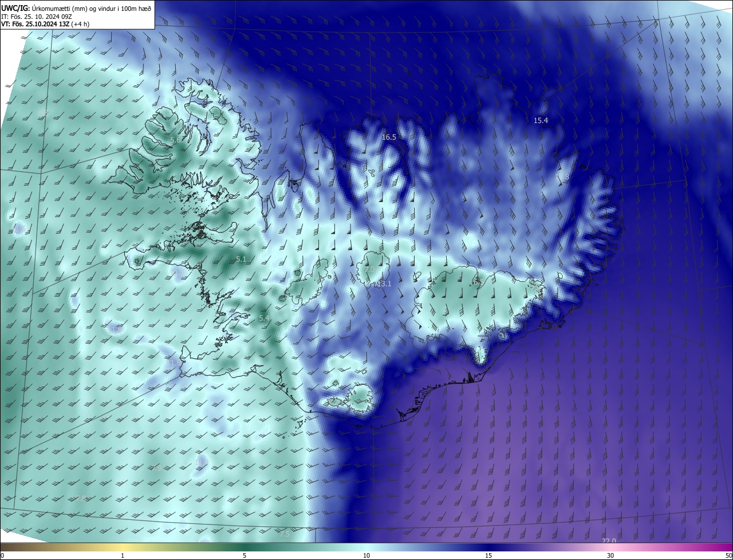Click the colour scale tick label 0
This screenshot has height=560, width=733.
2,555
